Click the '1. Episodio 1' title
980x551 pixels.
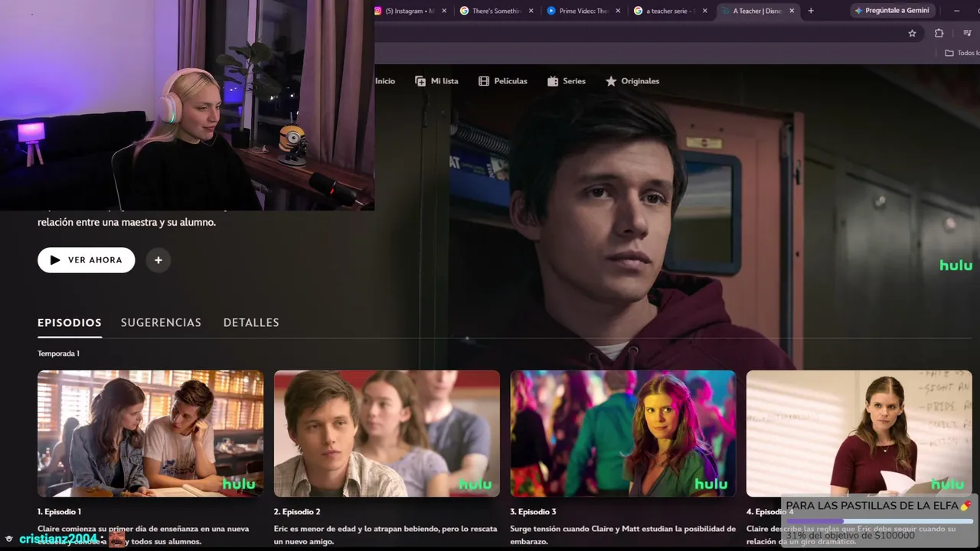(x=59, y=512)
